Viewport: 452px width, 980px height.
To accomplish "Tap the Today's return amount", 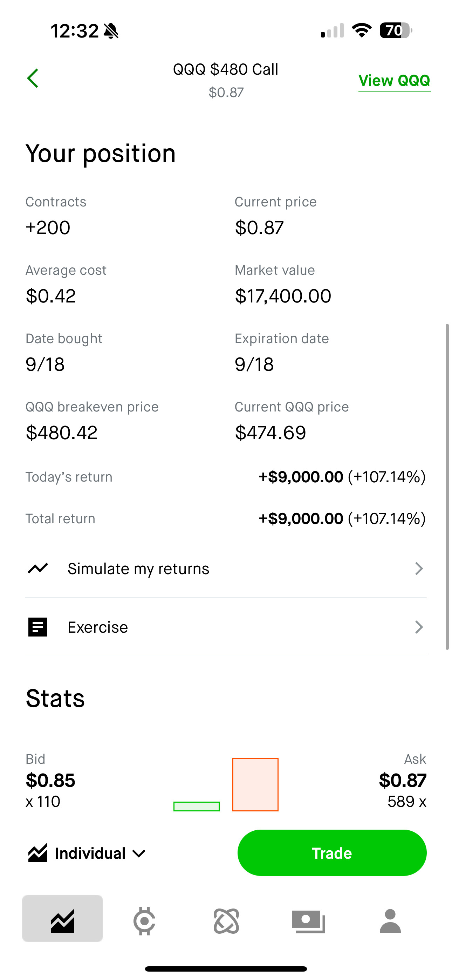I will [301, 477].
